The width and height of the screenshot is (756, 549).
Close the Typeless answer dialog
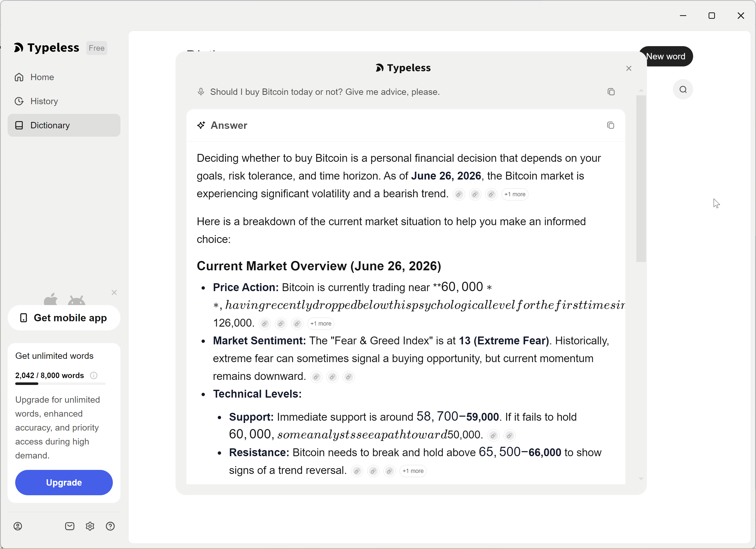(x=629, y=68)
